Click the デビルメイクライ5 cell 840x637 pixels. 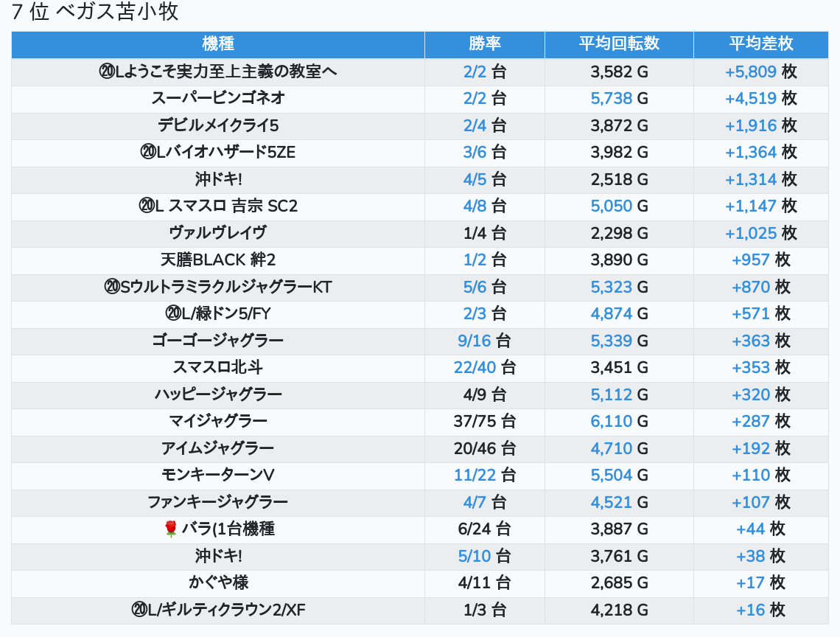point(218,125)
